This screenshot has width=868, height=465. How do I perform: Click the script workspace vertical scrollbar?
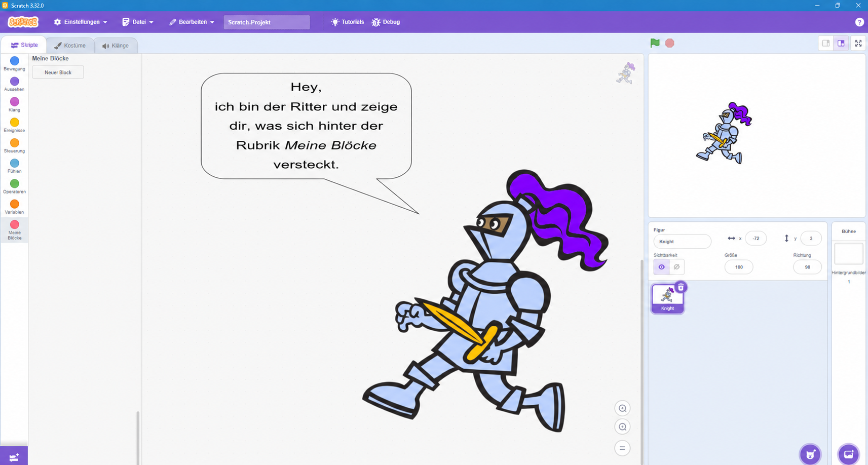coord(641,362)
